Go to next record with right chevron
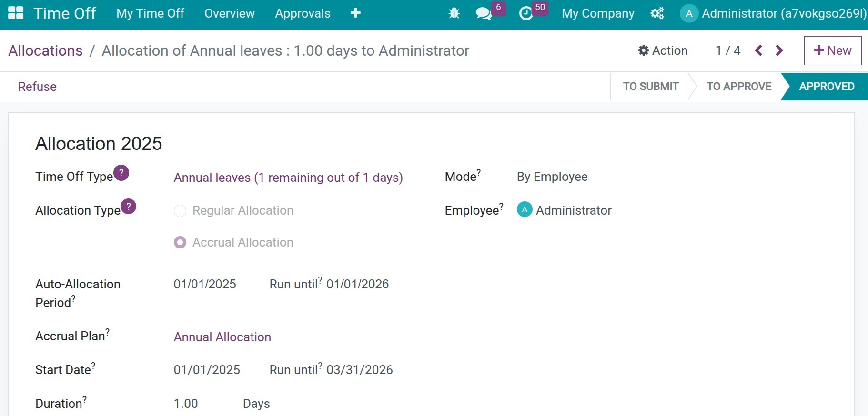This screenshot has width=868, height=416. point(779,50)
